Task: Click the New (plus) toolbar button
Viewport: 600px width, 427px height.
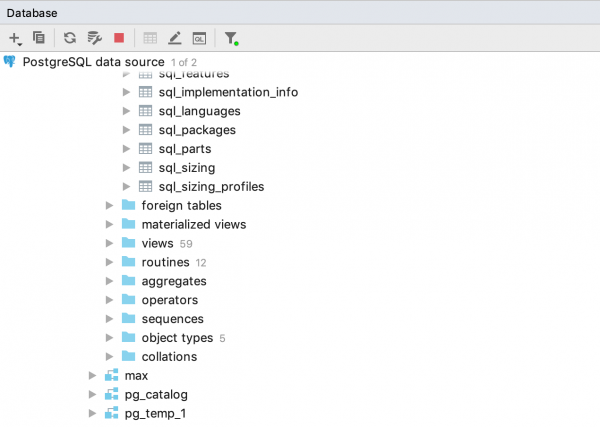Action: coord(15,38)
